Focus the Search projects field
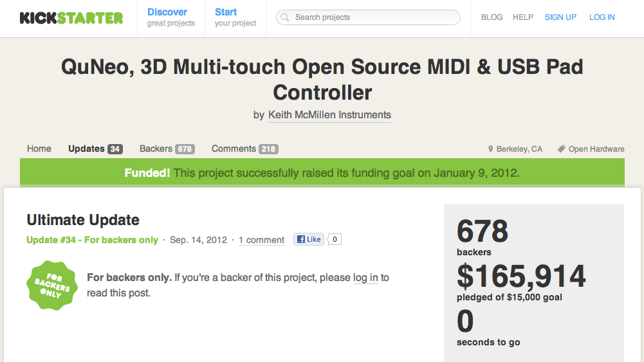 tap(373, 17)
